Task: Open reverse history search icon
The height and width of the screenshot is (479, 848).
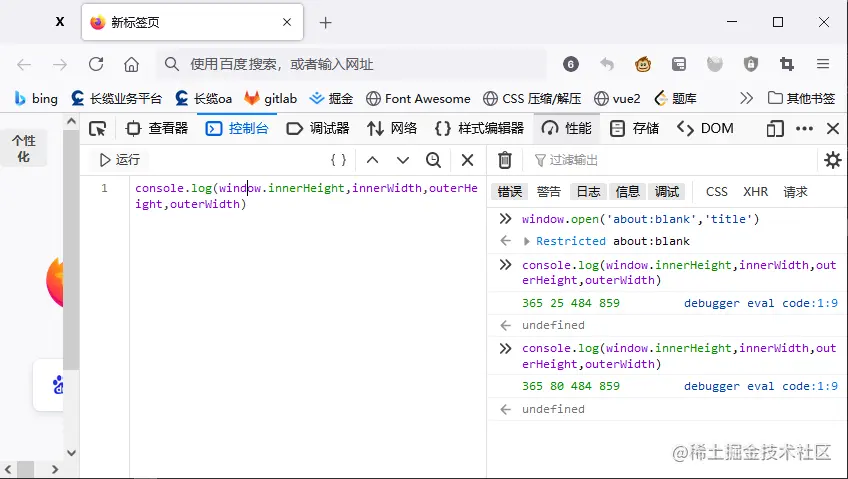Action: [x=433, y=160]
